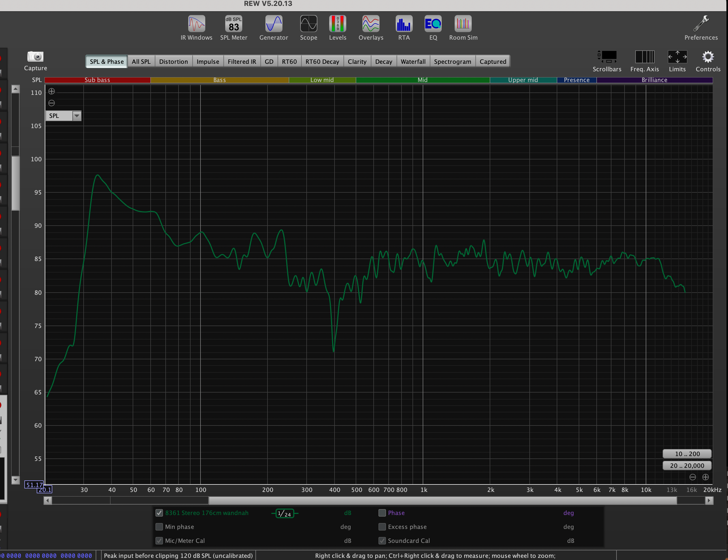Click the horizontal frequency scrollbar

(x=442, y=500)
